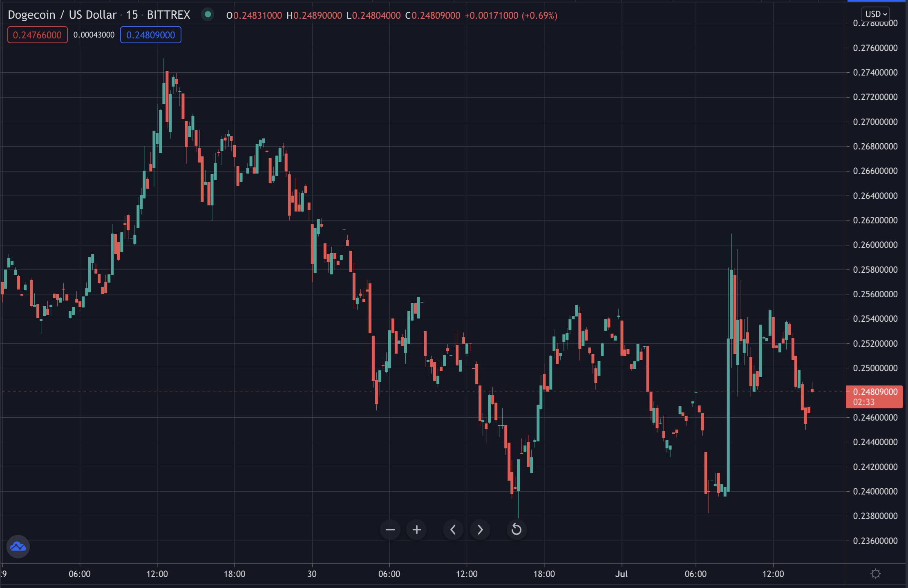Open the TradingView logo link
Screen dimensions: 908x588
point(18,546)
